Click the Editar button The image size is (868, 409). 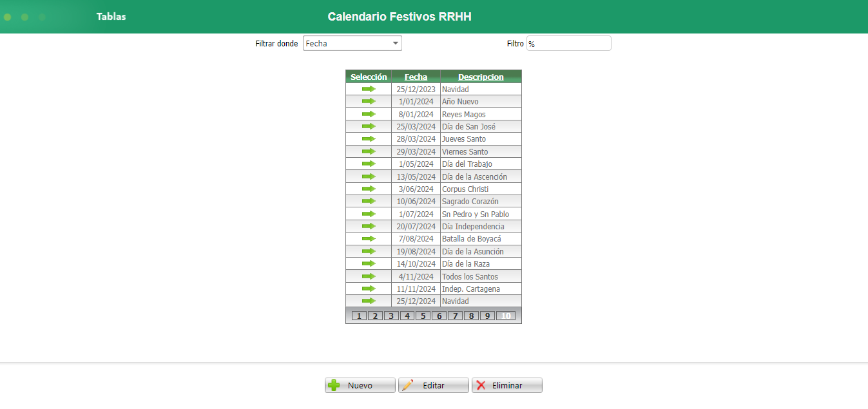coord(434,385)
